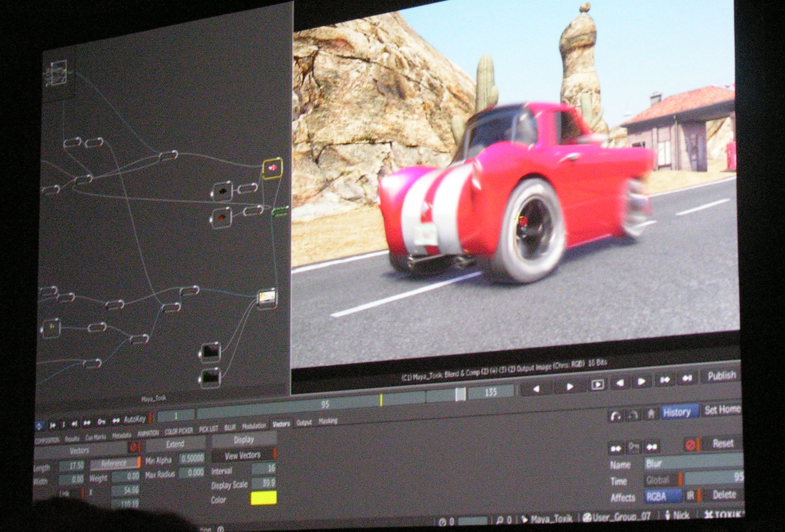Click the go-to-end button before Publish
Viewport: 785px width, 532px height.
[687, 378]
